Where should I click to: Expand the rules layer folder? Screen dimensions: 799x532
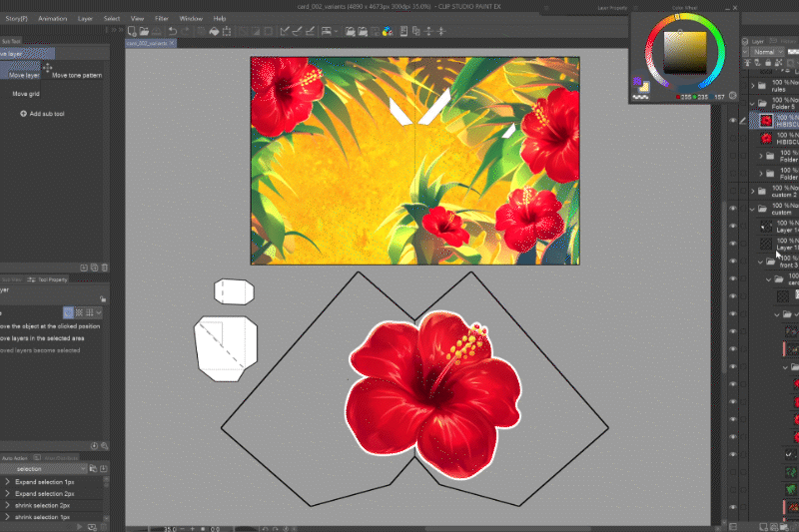pos(753,85)
